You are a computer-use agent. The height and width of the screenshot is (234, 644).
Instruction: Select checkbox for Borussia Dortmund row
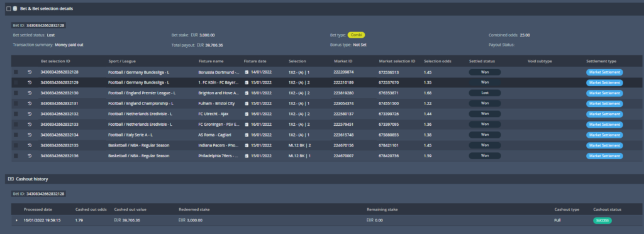pos(16,72)
